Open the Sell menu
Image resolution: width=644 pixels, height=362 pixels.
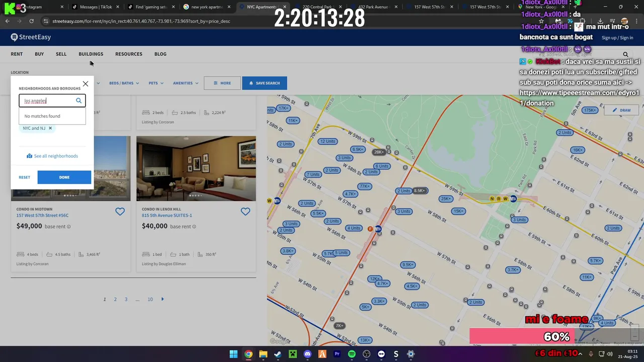[61, 54]
